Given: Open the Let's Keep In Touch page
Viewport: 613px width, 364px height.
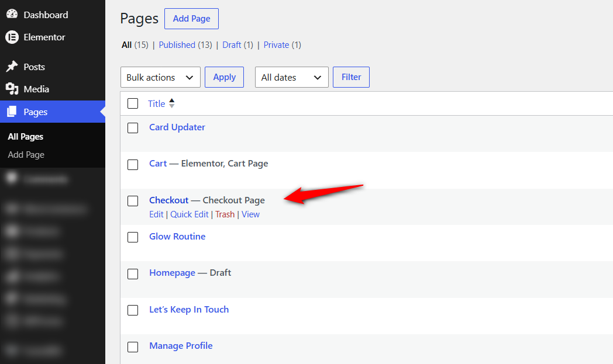Looking at the screenshot, I should click(x=189, y=309).
